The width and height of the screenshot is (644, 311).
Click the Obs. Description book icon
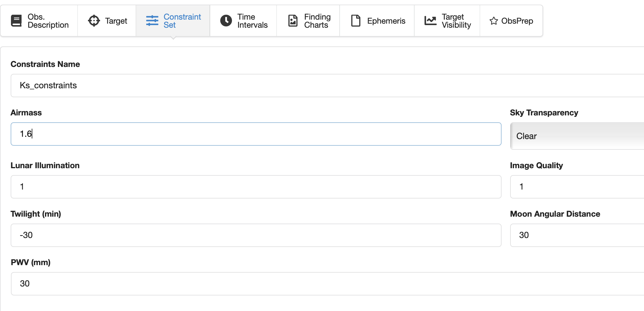[16, 21]
